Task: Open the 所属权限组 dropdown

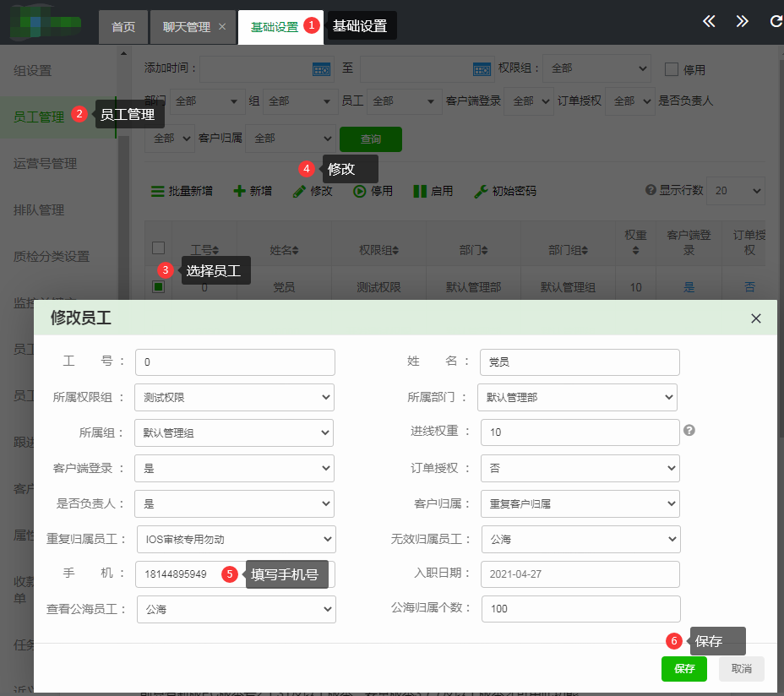Action: coord(235,397)
